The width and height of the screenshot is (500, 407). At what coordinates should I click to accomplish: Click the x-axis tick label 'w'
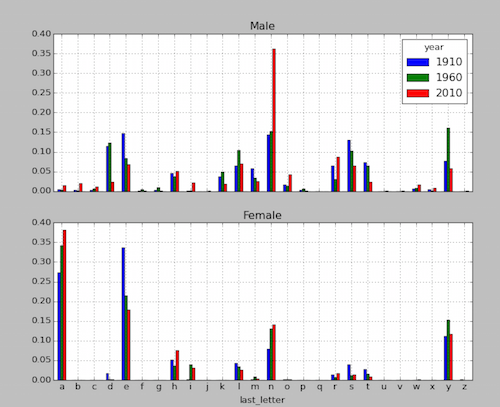[416, 387]
